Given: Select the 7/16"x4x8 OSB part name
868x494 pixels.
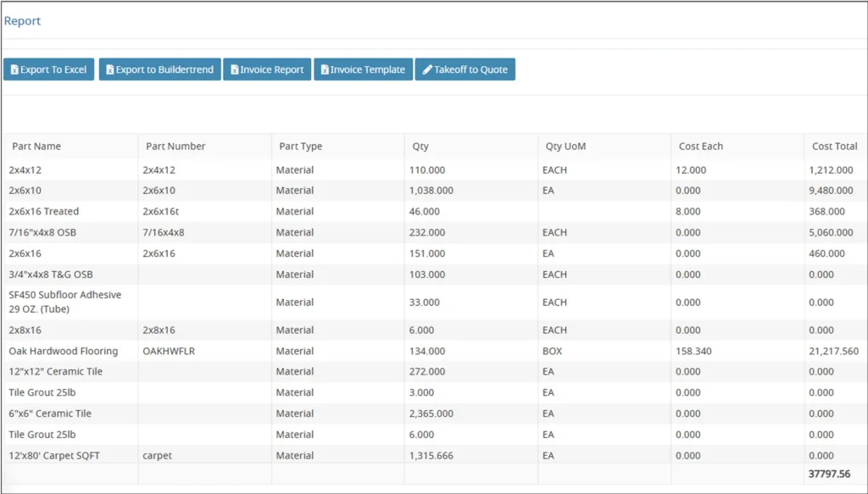Looking at the screenshot, I should pyautogui.click(x=42, y=233).
